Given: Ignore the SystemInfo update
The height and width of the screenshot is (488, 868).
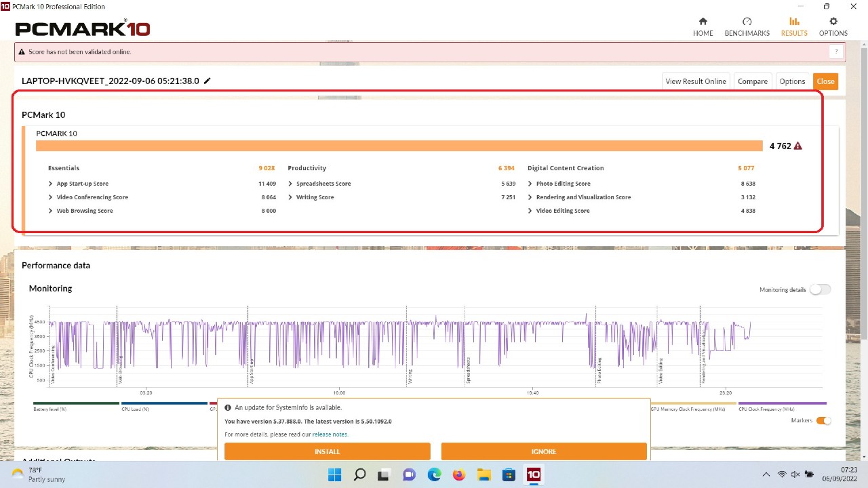Looking at the screenshot, I should coord(544,451).
